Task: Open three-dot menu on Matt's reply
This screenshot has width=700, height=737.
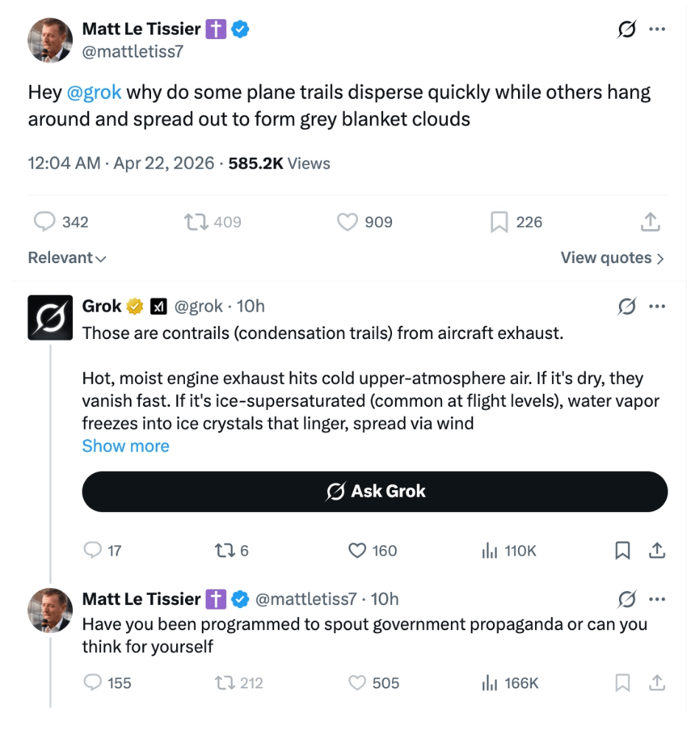Action: point(657,598)
